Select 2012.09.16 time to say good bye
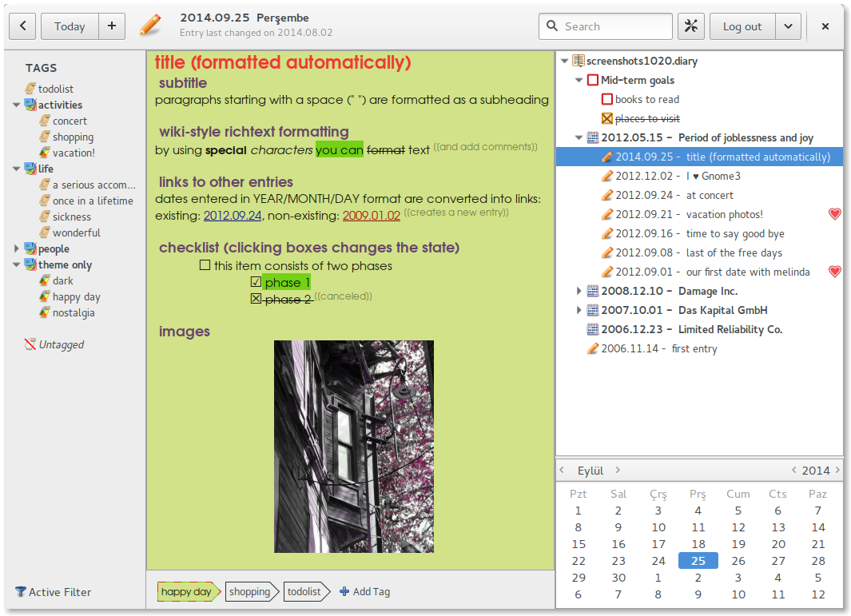 [x=700, y=233]
